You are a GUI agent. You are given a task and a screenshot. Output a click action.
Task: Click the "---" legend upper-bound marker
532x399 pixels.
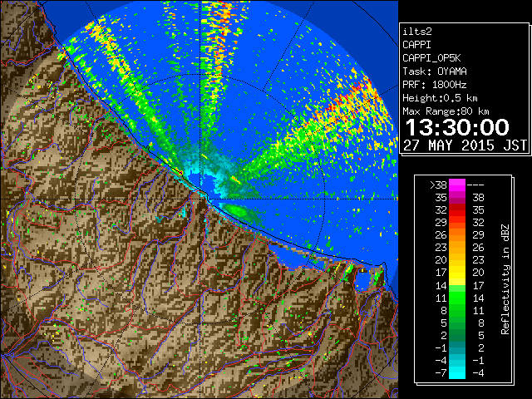click(x=475, y=185)
